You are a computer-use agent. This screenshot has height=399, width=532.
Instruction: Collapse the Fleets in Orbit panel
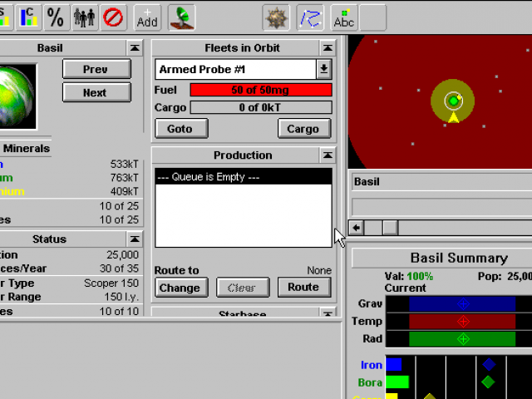pos(328,48)
